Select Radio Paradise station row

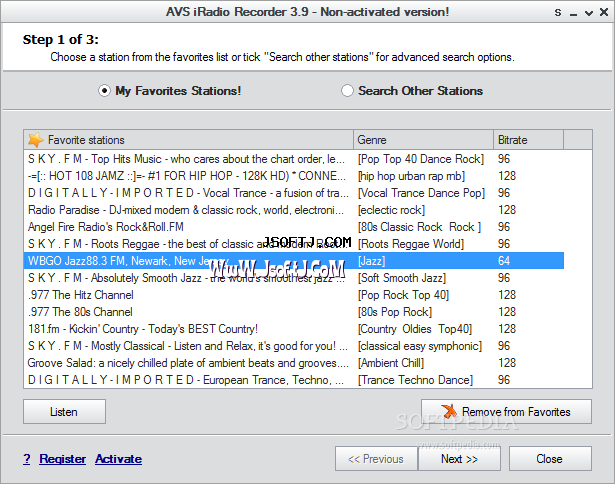coord(294,210)
